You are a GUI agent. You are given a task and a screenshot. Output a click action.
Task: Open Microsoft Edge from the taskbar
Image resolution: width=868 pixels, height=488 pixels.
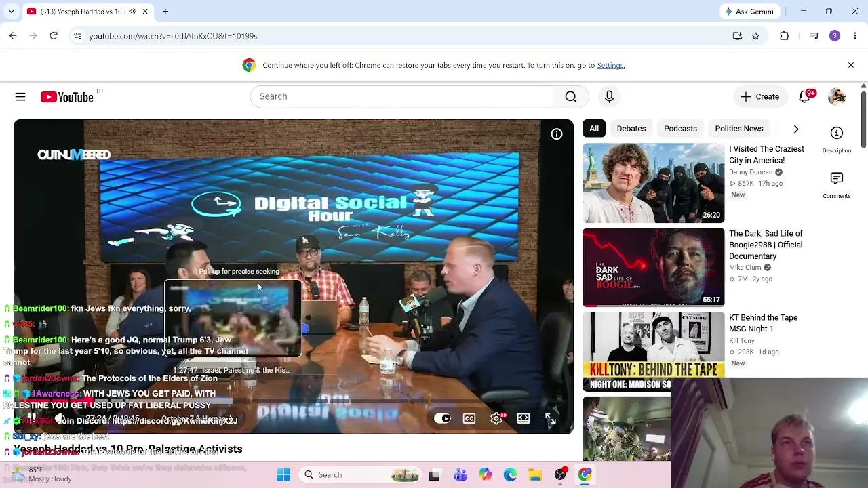(x=510, y=475)
